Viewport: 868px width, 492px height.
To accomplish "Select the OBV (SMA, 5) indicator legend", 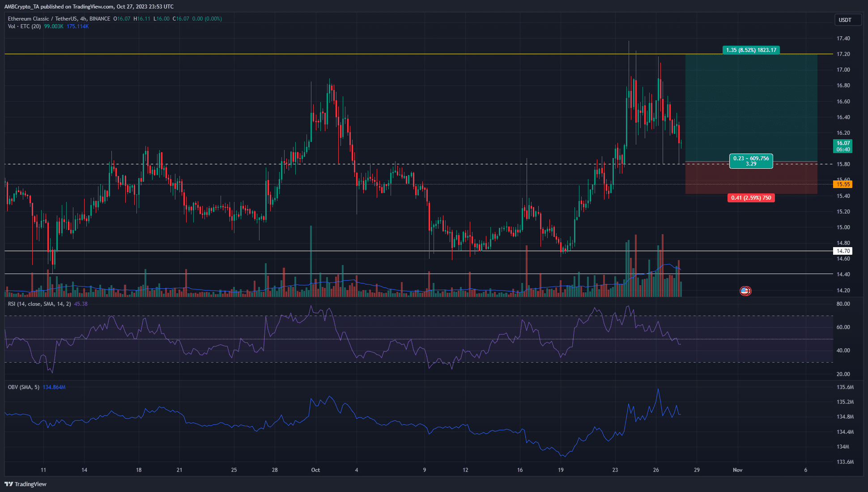I will [24, 387].
